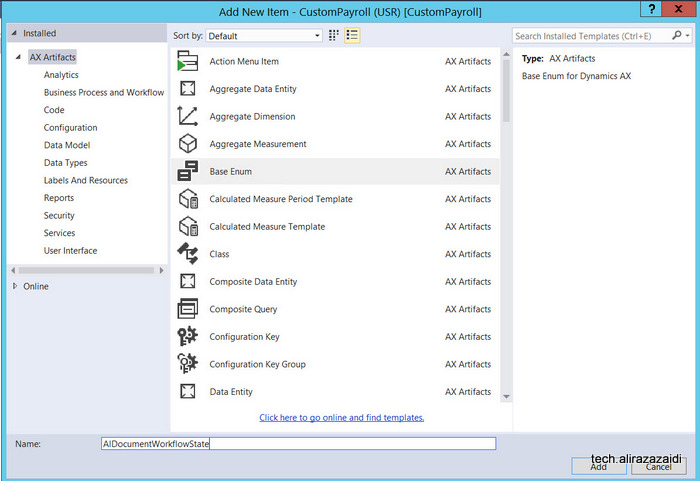The height and width of the screenshot is (481, 700).
Task: Click Calculated Measure Period Template icon
Action: point(188,199)
